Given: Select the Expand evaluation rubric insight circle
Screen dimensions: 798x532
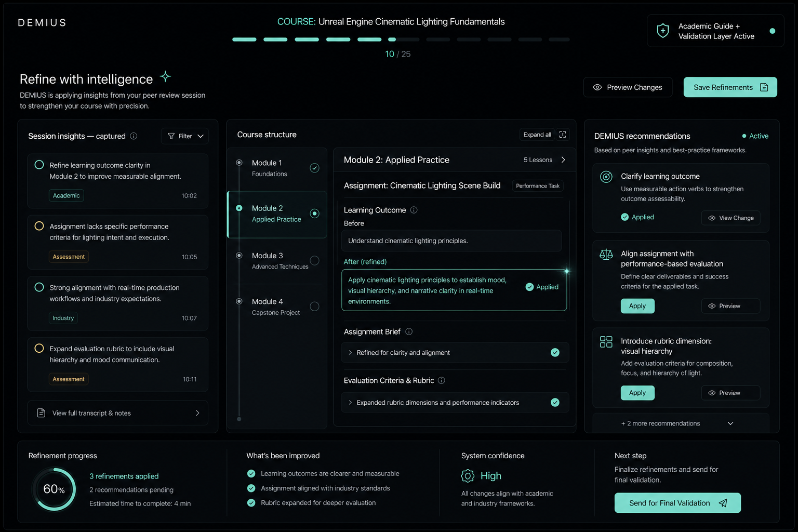Looking at the screenshot, I should pos(39,349).
